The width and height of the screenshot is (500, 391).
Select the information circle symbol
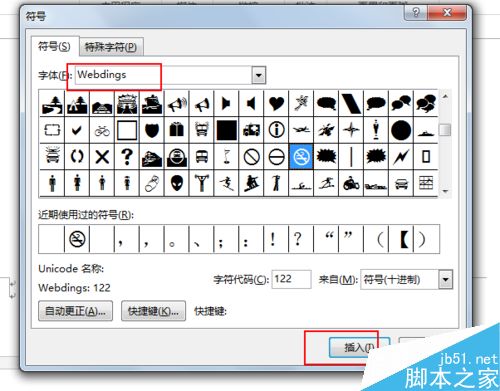[276, 130]
